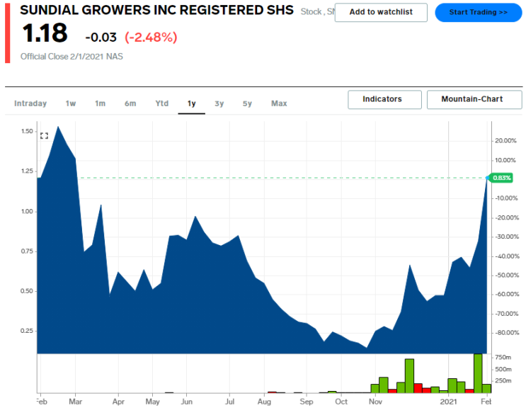
Task: Open the Mountain-Chart type selector
Action: (x=474, y=99)
